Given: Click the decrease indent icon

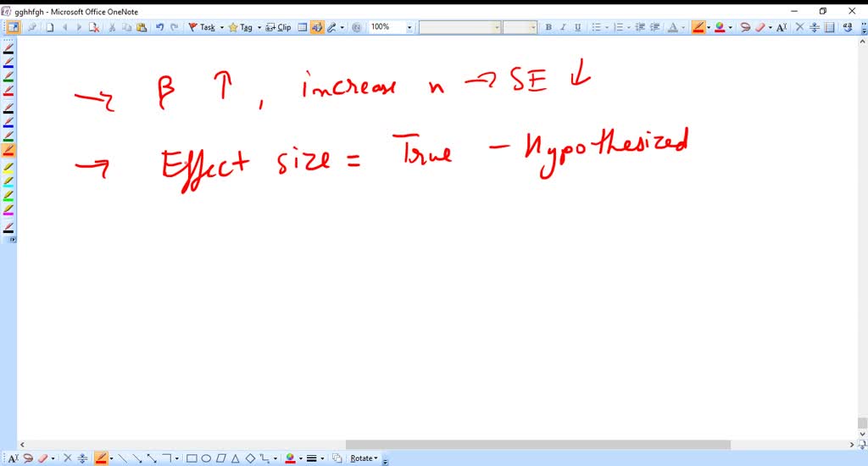Looking at the screenshot, I should pos(640,27).
